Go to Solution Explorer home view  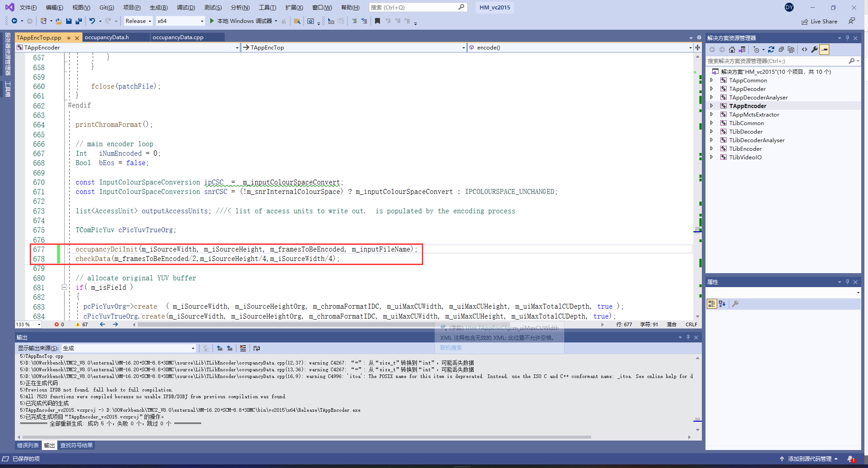732,49
